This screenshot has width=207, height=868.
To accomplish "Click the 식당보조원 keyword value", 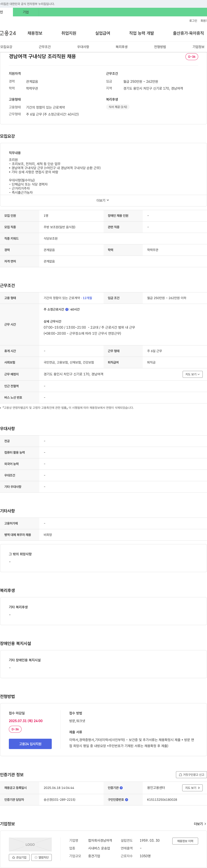I will (x=51, y=239).
